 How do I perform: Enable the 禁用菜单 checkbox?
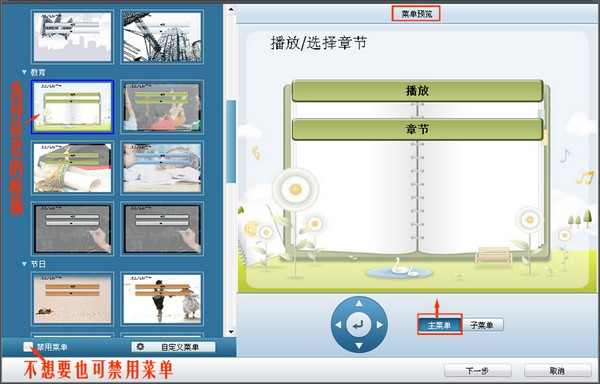[28, 347]
